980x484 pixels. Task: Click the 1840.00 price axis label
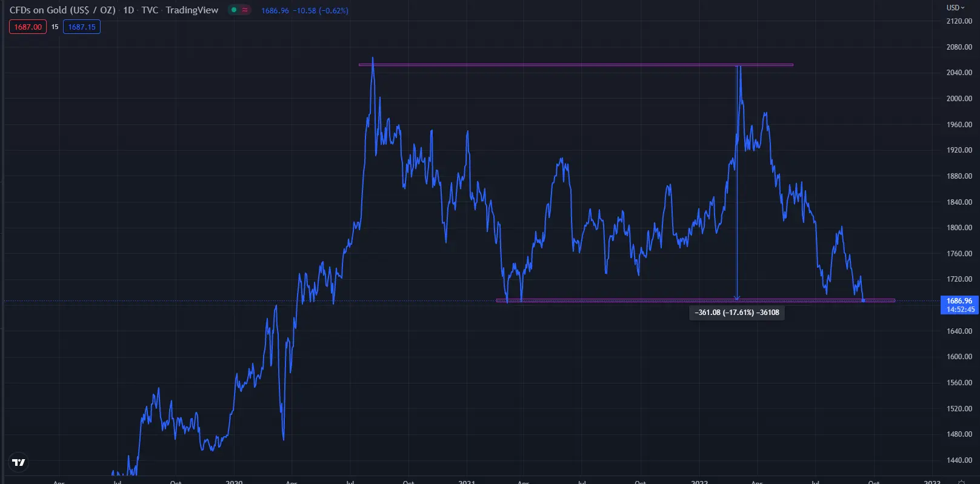pos(959,202)
